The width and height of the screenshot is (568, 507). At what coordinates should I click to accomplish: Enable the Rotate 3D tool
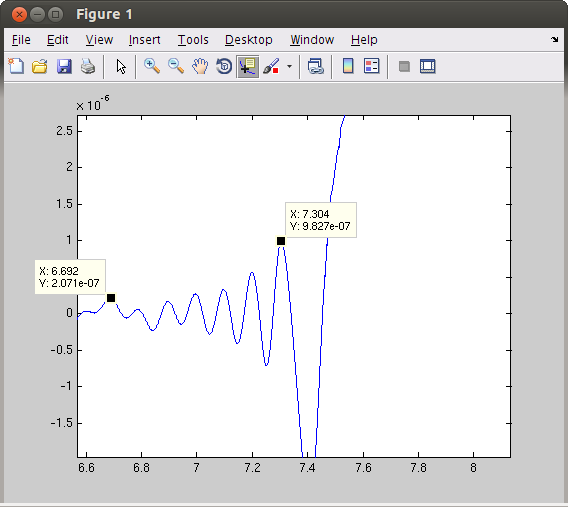tap(224, 67)
